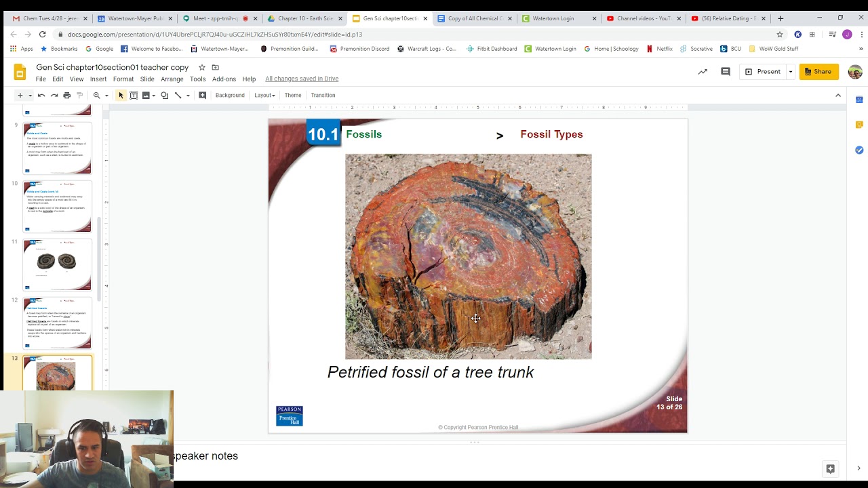
Task: Click the Background toolbar button
Action: 230,96
